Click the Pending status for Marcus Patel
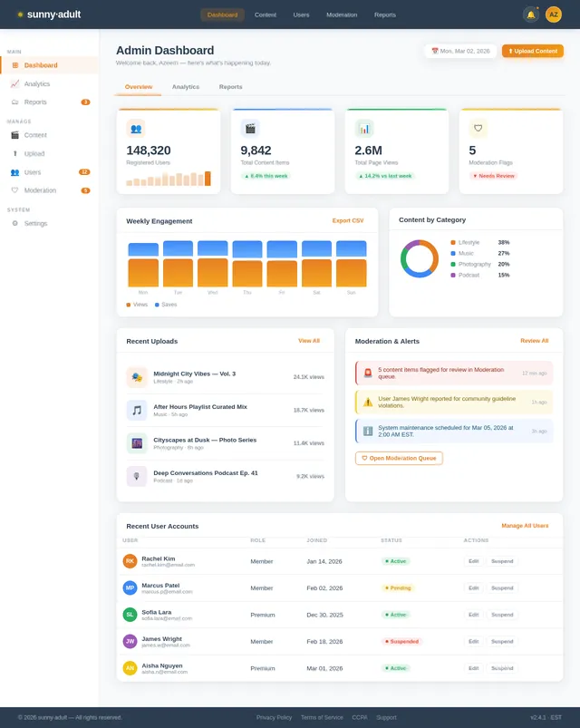 coord(398,587)
